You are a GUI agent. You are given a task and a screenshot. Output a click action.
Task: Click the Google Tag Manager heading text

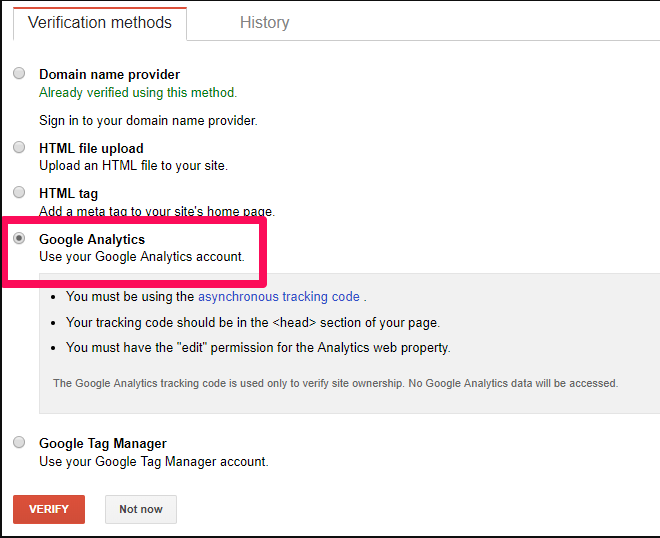102,443
